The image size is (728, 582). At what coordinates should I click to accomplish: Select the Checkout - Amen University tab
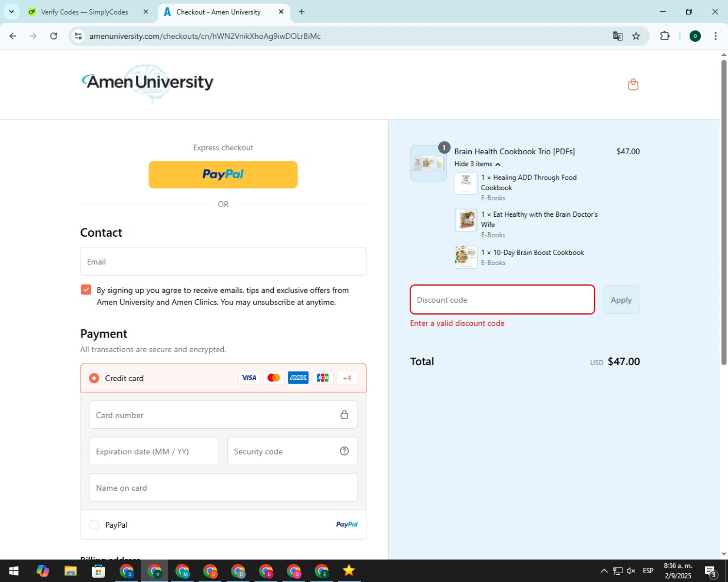pos(218,12)
